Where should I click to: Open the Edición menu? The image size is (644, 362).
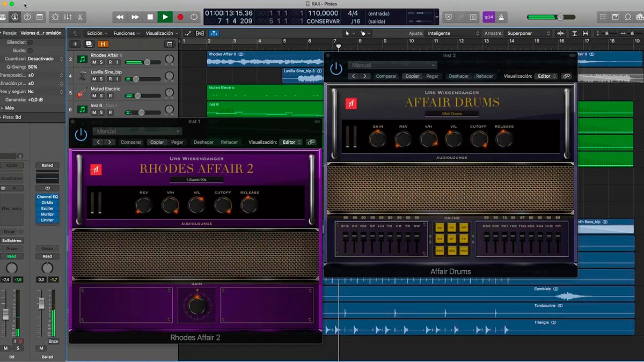click(x=97, y=33)
